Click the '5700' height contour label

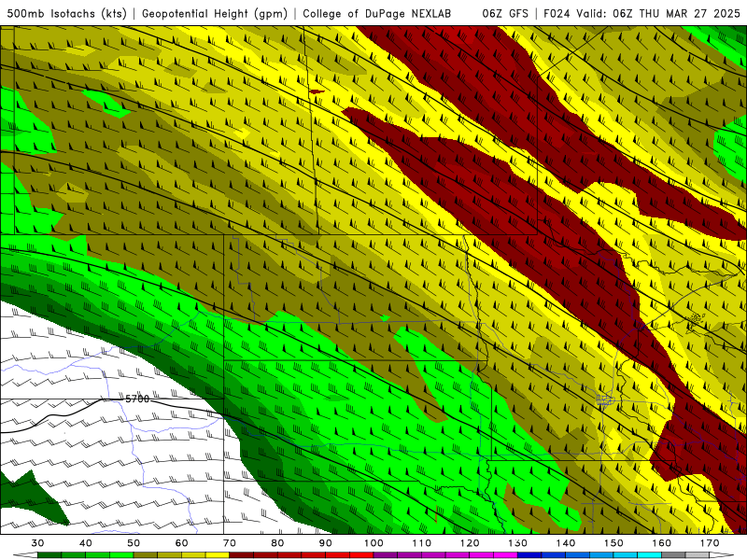[x=137, y=399]
